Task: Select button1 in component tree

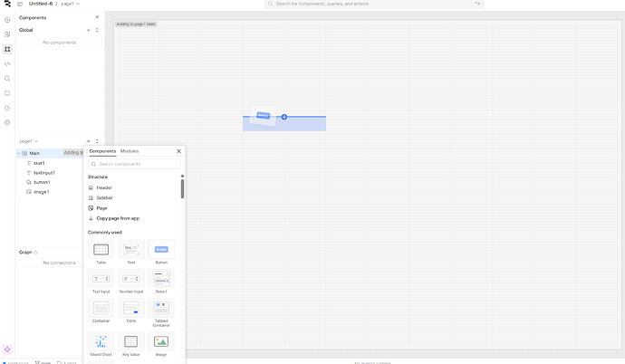Action: coord(42,182)
